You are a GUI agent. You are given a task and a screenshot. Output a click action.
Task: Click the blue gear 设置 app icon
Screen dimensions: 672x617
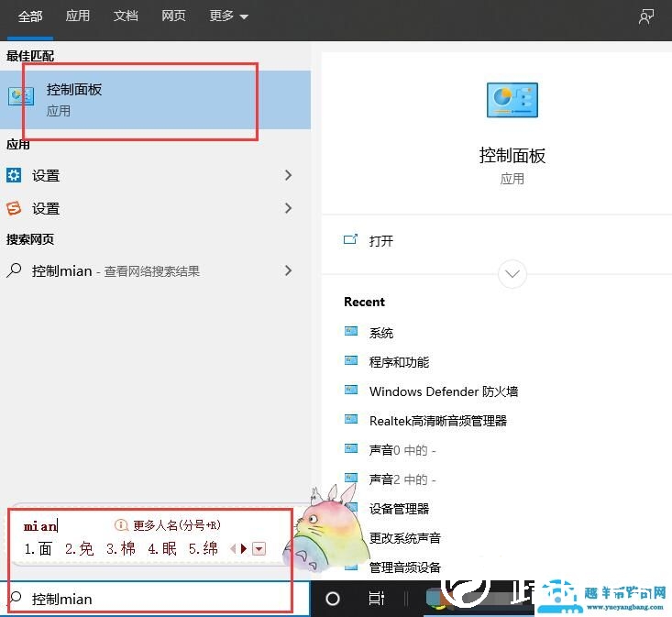click(x=14, y=175)
